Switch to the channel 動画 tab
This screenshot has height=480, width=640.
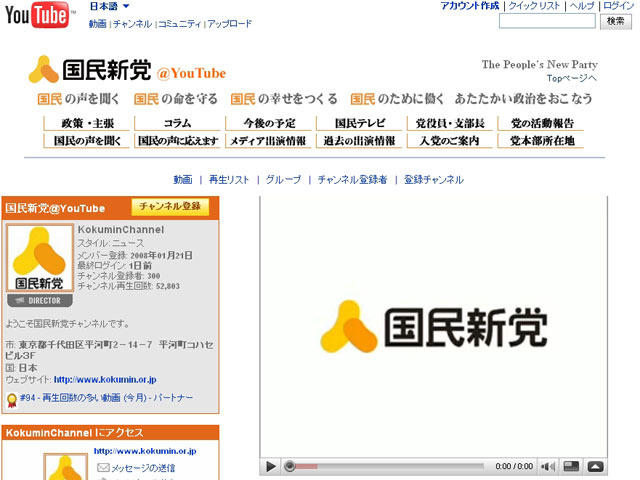[x=182, y=180]
